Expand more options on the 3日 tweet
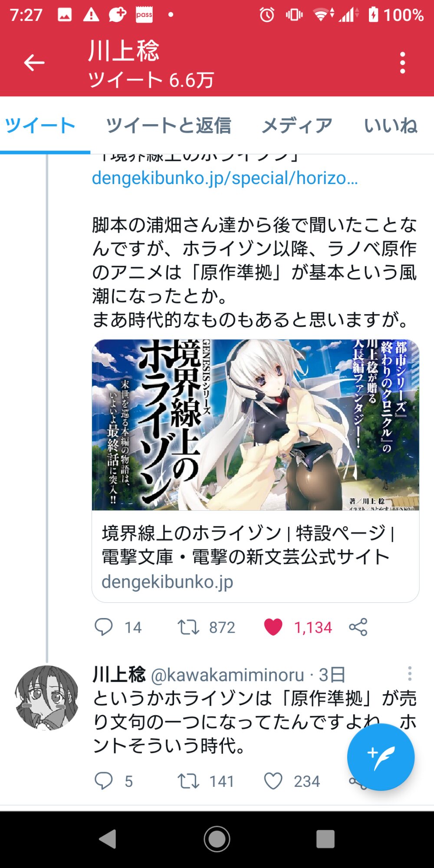 [410, 674]
